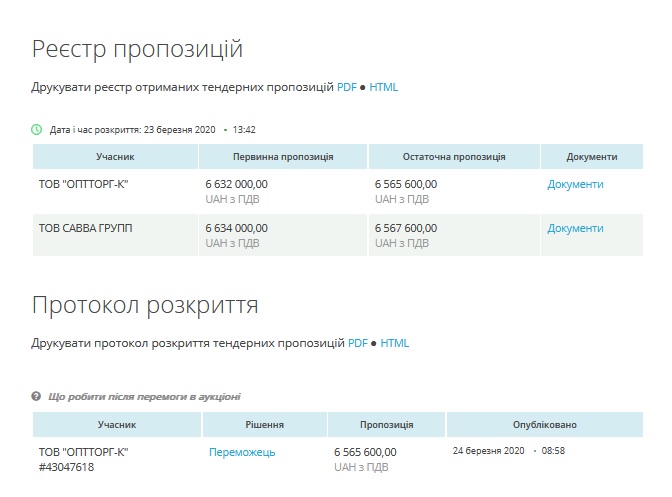This screenshot has width=672, height=497.
Task: Open Документи for ТОВ "ОПТТОРГ-К"
Action: pyautogui.click(x=575, y=184)
